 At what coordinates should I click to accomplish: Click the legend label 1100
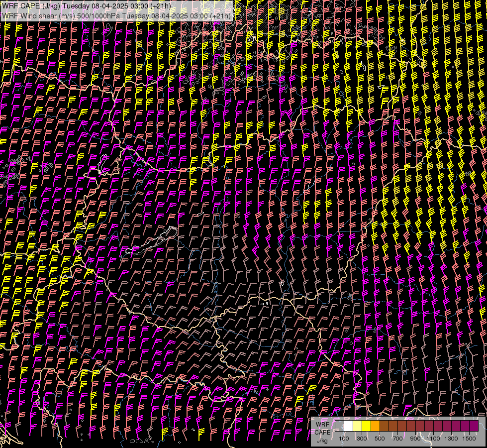(433, 439)
